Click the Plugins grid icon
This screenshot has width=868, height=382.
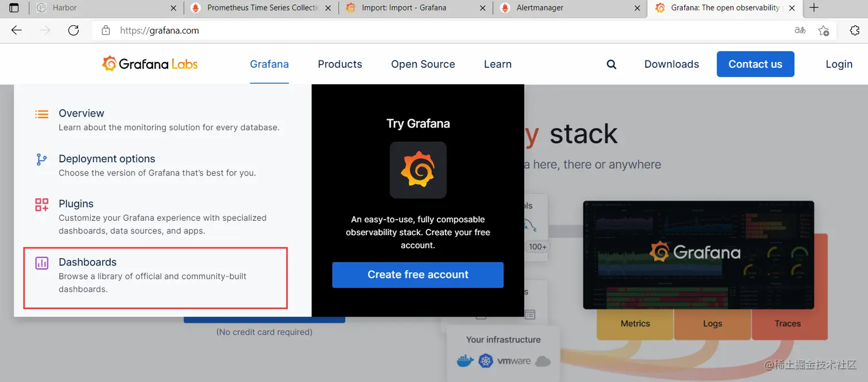pos(42,205)
